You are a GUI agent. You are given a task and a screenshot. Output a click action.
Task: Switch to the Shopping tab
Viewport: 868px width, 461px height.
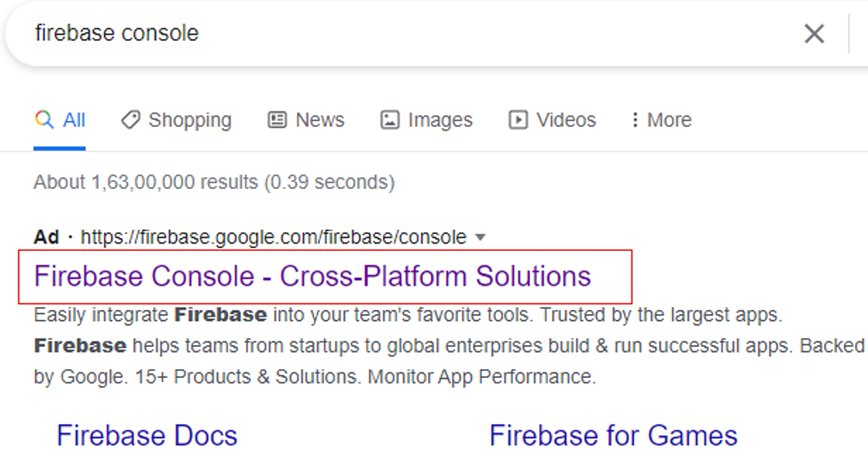click(x=190, y=120)
